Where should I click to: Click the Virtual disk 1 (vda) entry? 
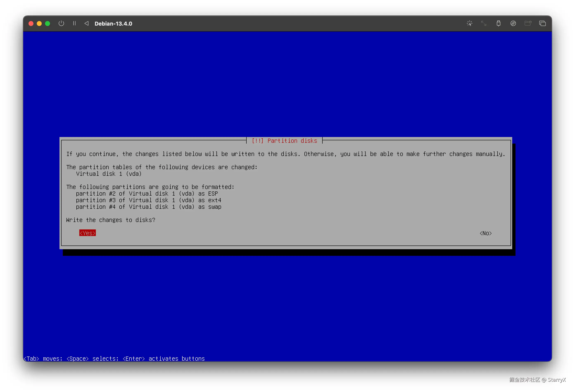[109, 174]
